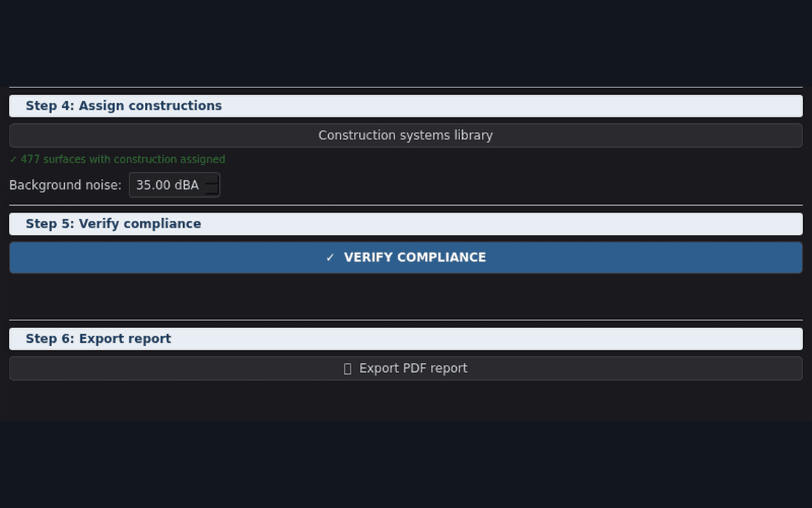Decrease Background noise with the down arrow
Screen dimensions: 812x508
(x=212, y=190)
